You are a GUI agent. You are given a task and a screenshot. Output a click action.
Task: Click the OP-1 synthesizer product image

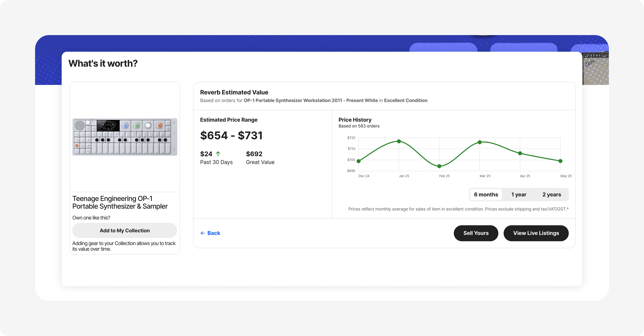click(x=125, y=137)
